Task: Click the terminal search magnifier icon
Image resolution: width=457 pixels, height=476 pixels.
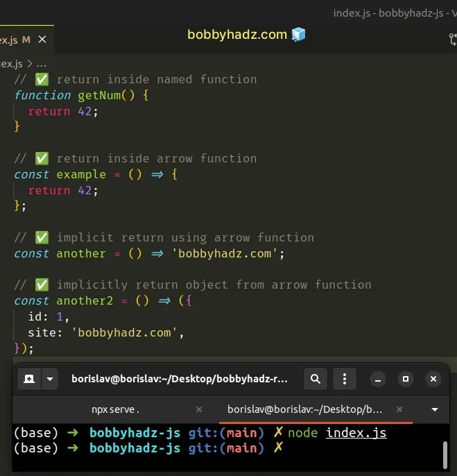Action: point(316,379)
